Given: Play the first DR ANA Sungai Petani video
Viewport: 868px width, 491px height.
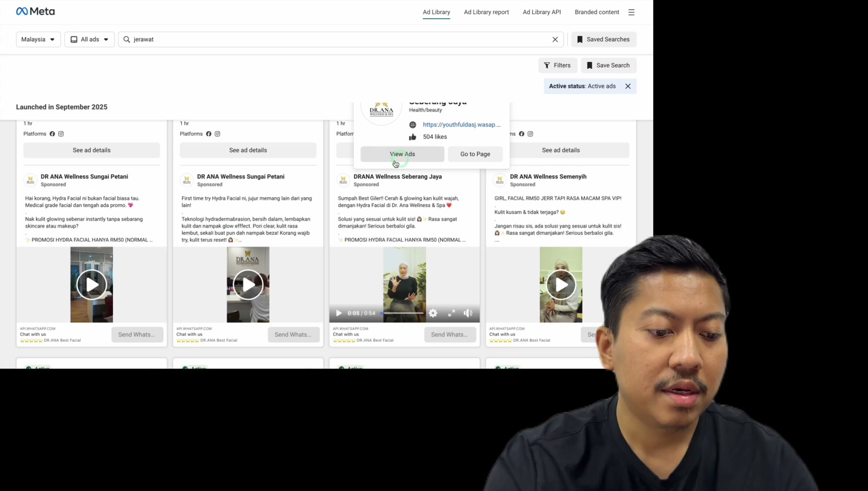Looking at the screenshot, I should coord(91,285).
